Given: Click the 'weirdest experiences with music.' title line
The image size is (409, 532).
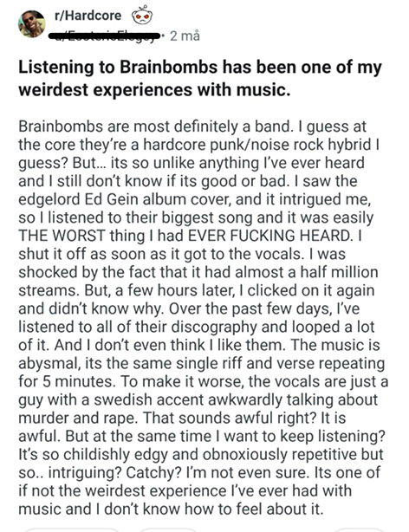Looking at the screenshot, I should tap(154, 89).
